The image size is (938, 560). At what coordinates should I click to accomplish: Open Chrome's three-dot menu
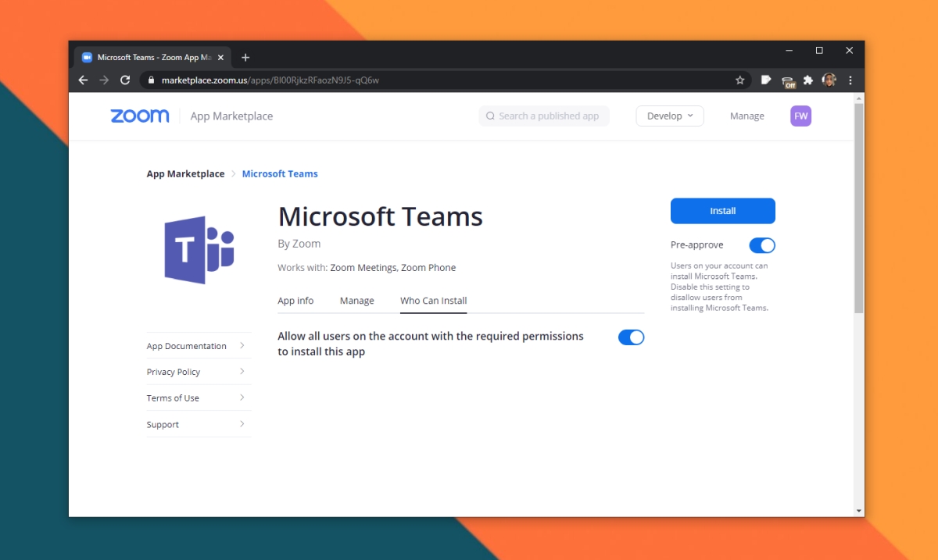coord(850,80)
